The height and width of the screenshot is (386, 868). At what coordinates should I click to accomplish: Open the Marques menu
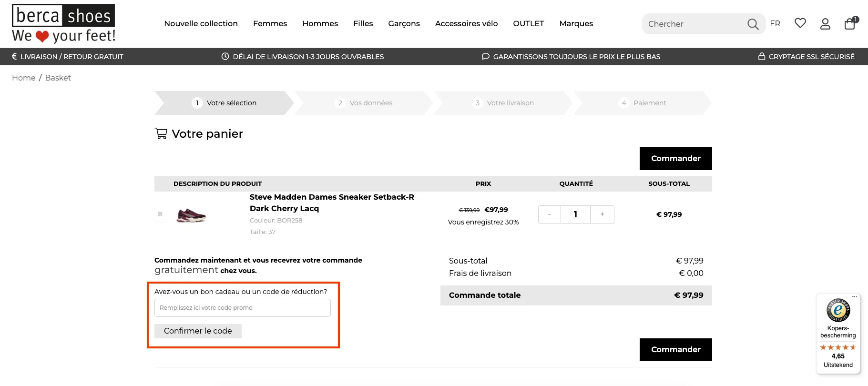coord(576,23)
